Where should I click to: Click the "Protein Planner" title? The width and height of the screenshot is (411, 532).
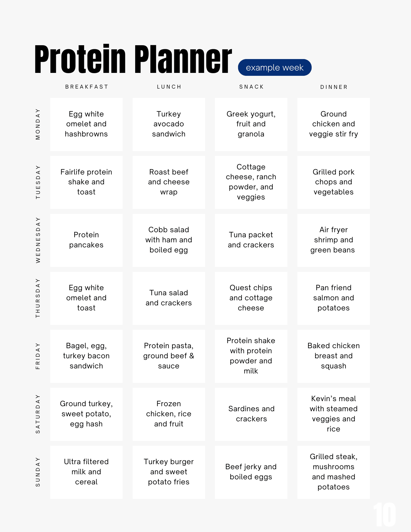click(x=133, y=59)
